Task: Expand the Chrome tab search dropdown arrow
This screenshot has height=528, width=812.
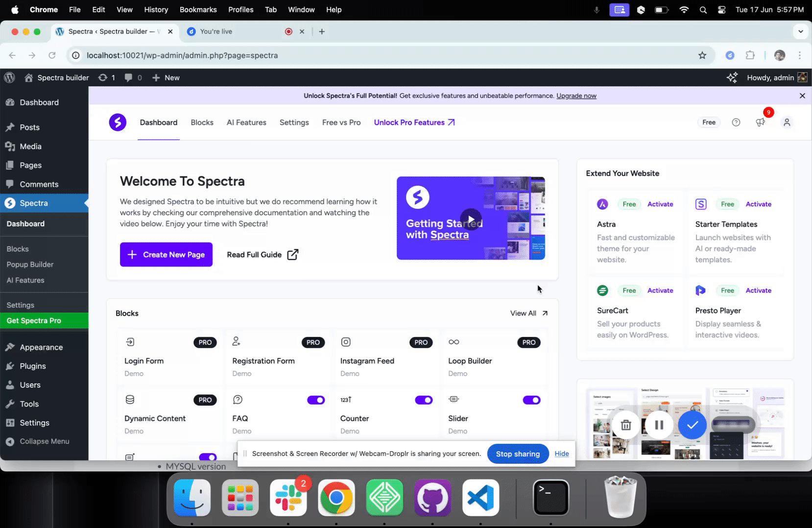Action: (x=800, y=31)
